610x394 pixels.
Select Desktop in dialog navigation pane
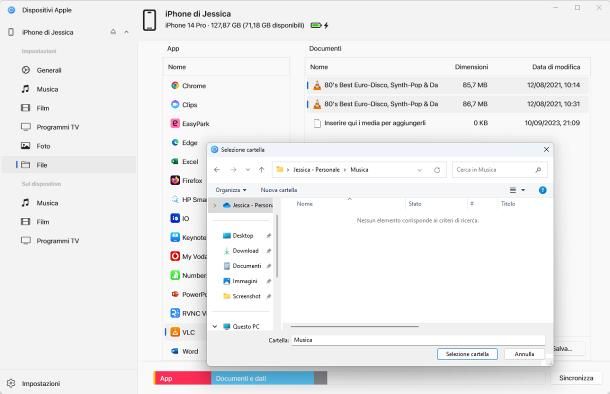pos(243,236)
